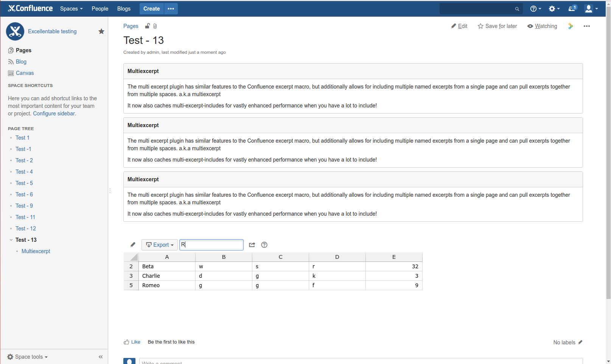Open the People menu item
Image resolution: width=611 pixels, height=364 pixels.
(x=100, y=9)
